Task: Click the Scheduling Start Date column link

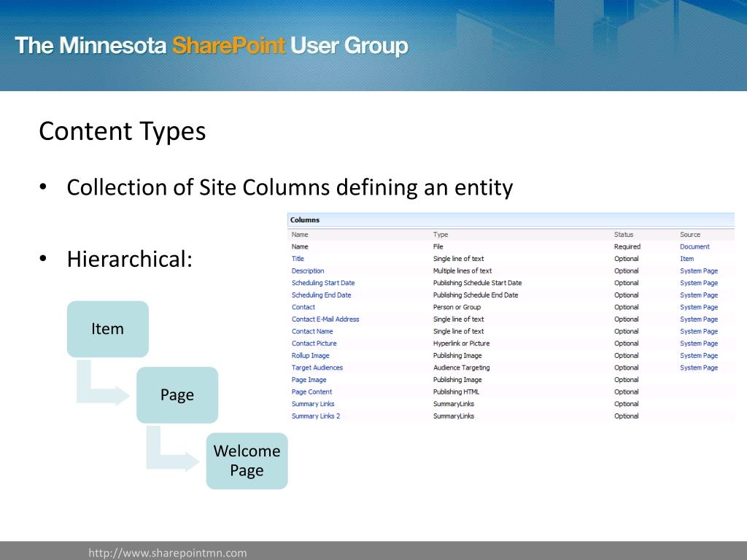Action: 323,283
